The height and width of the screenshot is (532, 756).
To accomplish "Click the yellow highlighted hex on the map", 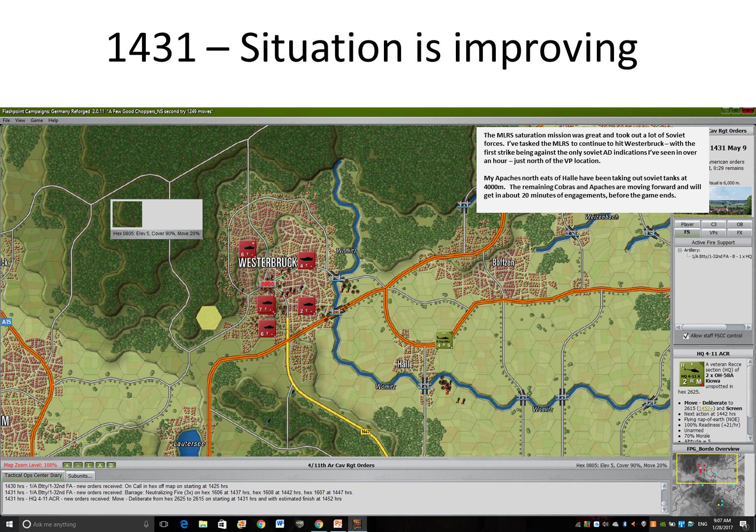I will (x=209, y=317).
